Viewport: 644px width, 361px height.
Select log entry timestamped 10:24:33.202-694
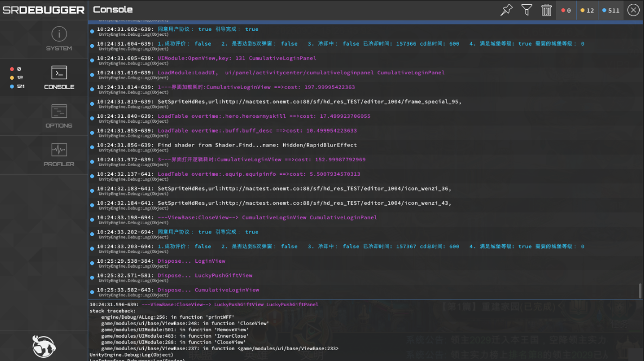(365, 234)
